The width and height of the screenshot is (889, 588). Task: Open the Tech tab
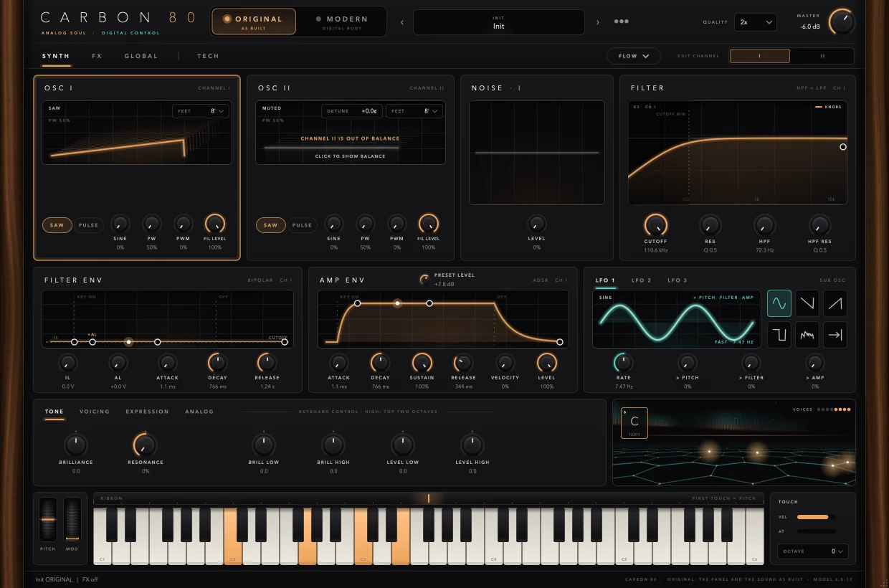point(208,56)
